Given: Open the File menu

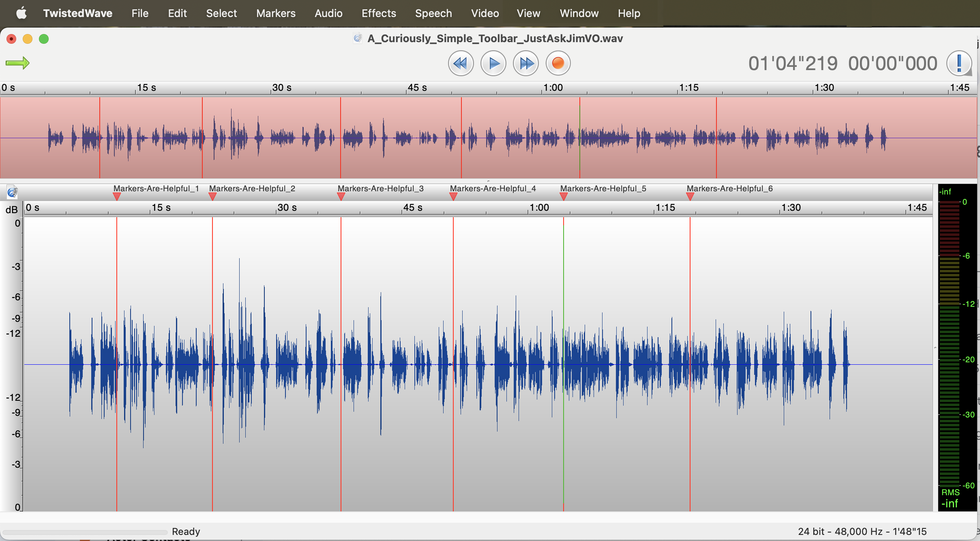Looking at the screenshot, I should [x=140, y=13].
